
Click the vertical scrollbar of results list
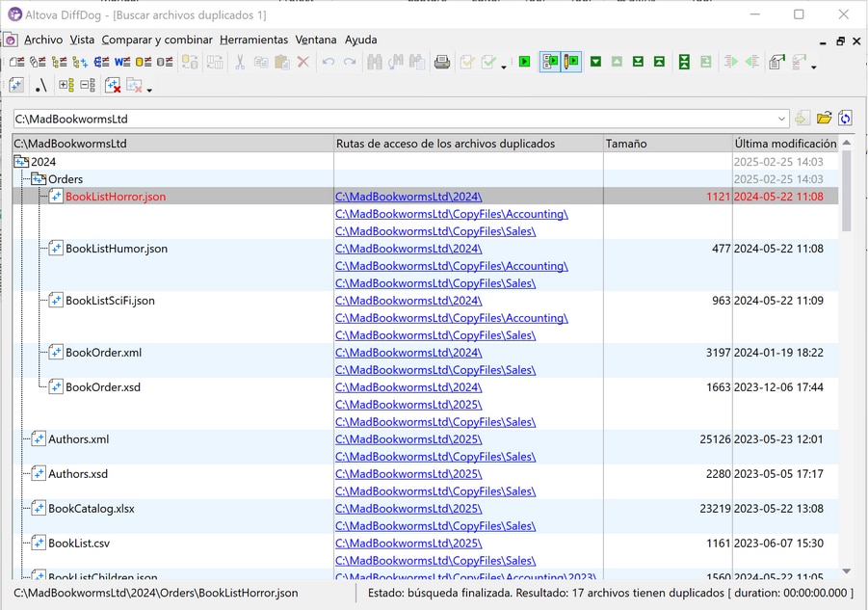847,193
